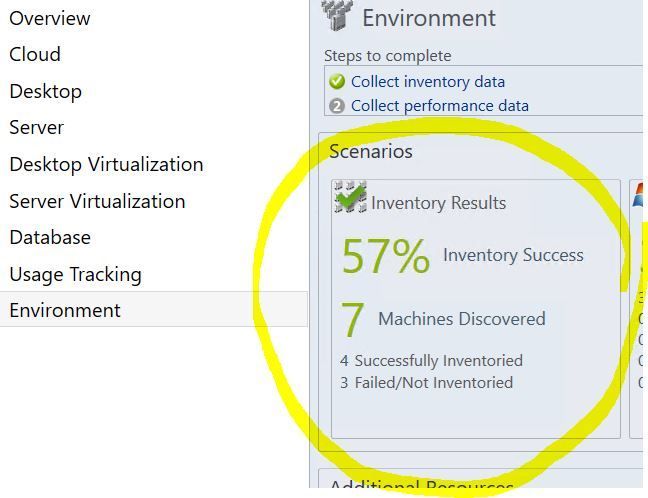
Task: Open the Collect inventory data link
Action: pos(427,82)
